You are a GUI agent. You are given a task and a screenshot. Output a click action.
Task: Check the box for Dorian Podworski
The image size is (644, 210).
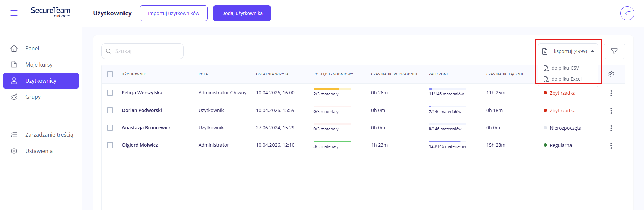pyautogui.click(x=110, y=110)
